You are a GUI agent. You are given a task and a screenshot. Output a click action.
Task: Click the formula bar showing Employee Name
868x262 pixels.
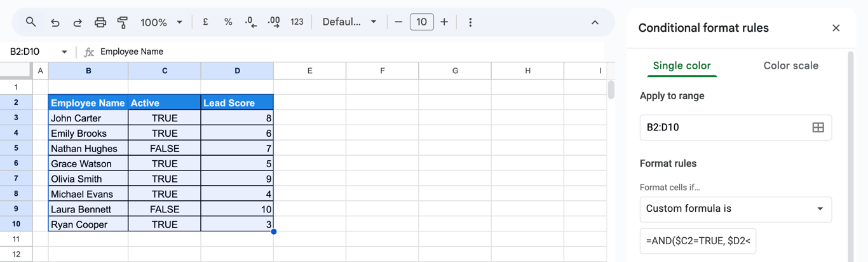353,52
